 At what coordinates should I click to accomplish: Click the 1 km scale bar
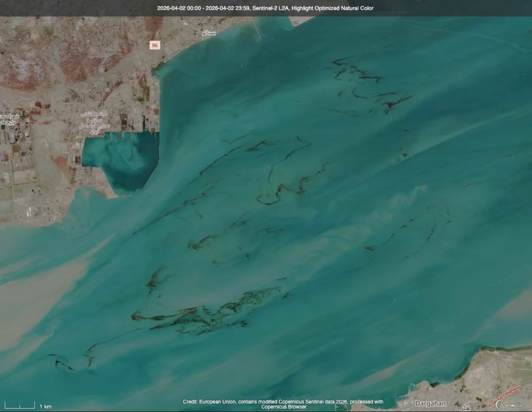coord(20,405)
